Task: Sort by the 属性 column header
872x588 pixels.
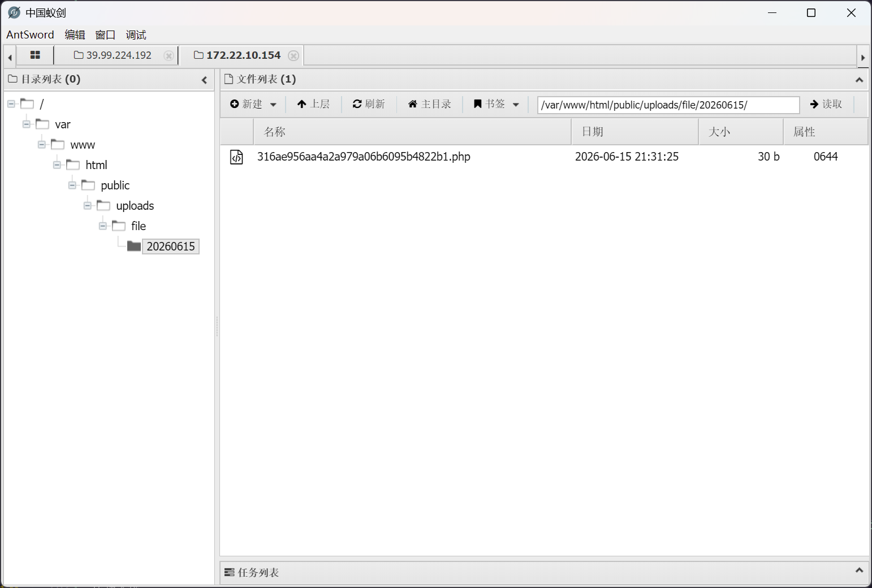Action: pyautogui.click(x=826, y=132)
